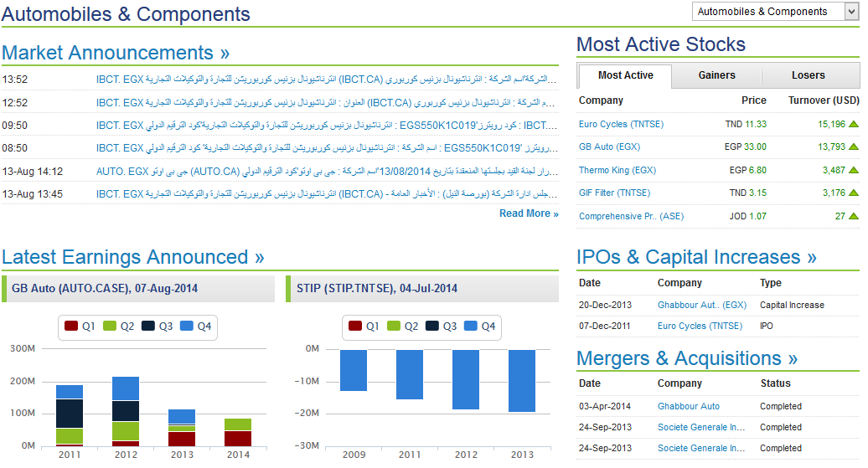This screenshot has height=468, width=868.
Task: Switch to the Losers tab
Action: point(809,75)
